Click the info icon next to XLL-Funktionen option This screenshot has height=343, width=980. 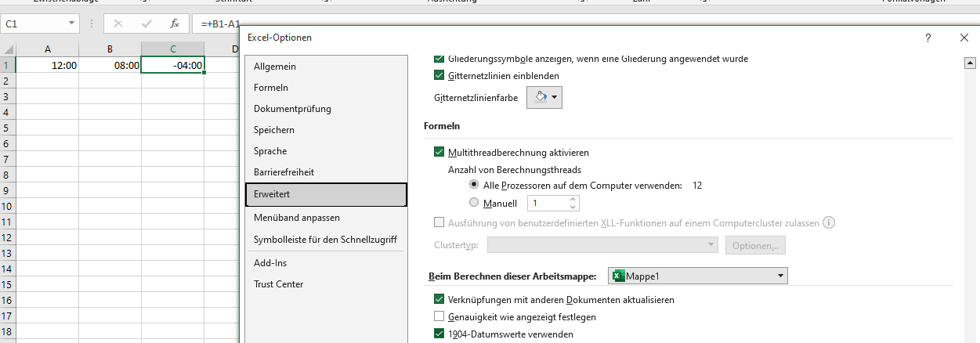pyautogui.click(x=829, y=222)
